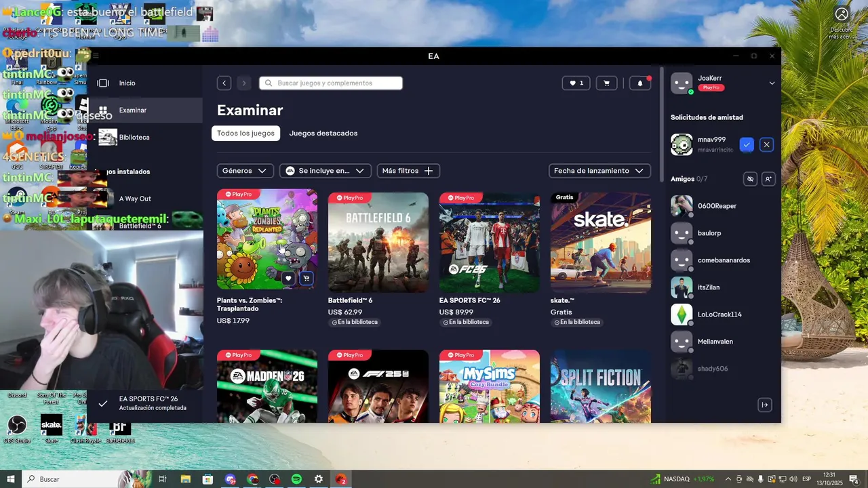Accept mnav999's friend request with the checkmark
Image resolution: width=868 pixels, height=488 pixels.
(x=747, y=144)
